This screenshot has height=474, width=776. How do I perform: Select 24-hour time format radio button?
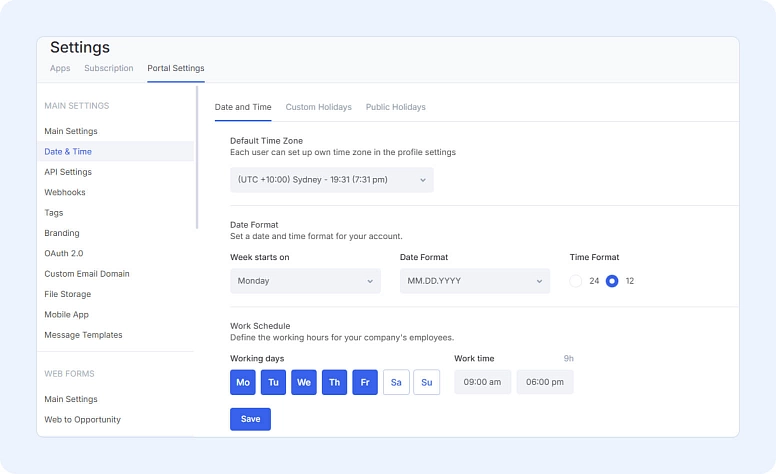[x=576, y=281]
